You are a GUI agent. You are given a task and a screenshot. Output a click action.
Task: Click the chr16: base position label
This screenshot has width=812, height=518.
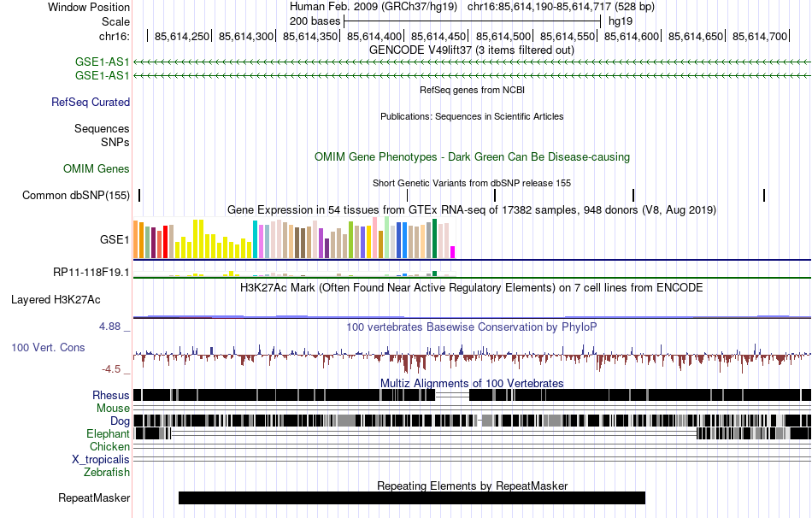tap(115, 36)
